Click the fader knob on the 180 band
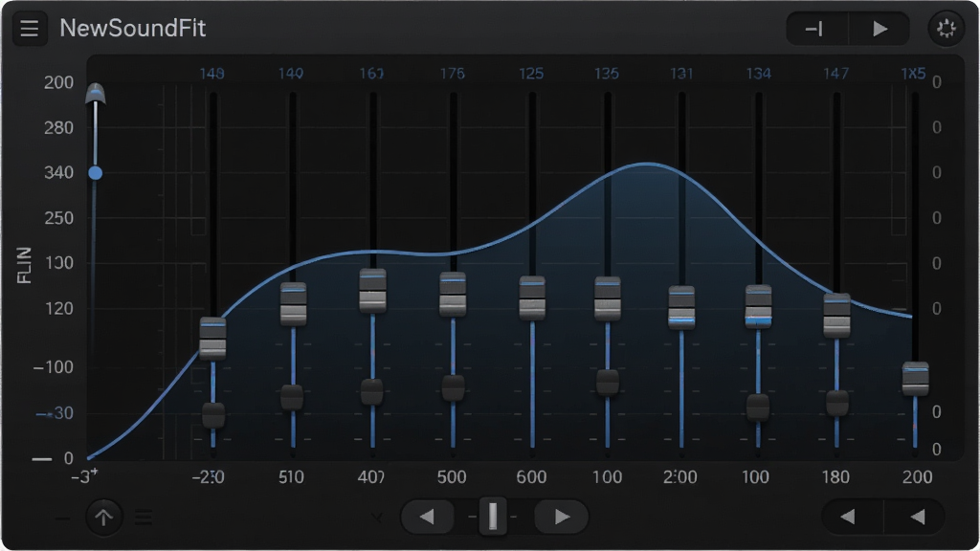This screenshot has height=551, width=980. 836,316
